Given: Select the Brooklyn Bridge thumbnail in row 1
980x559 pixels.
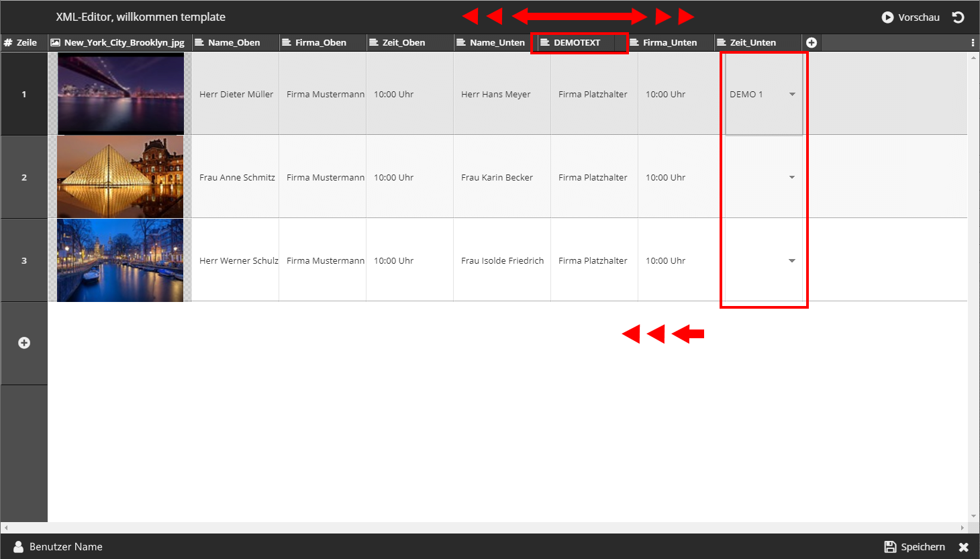Looking at the screenshot, I should [120, 94].
